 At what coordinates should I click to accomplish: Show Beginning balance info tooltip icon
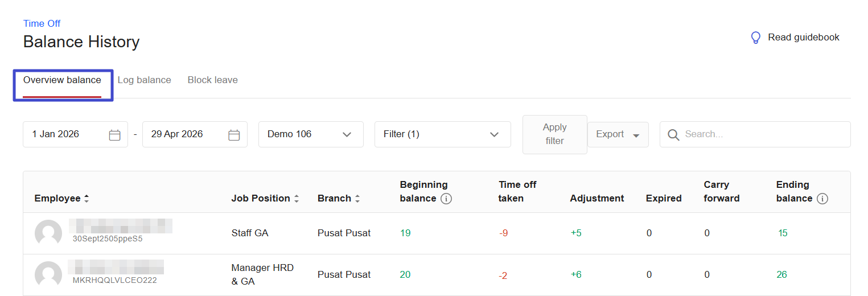click(x=446, y=199)
